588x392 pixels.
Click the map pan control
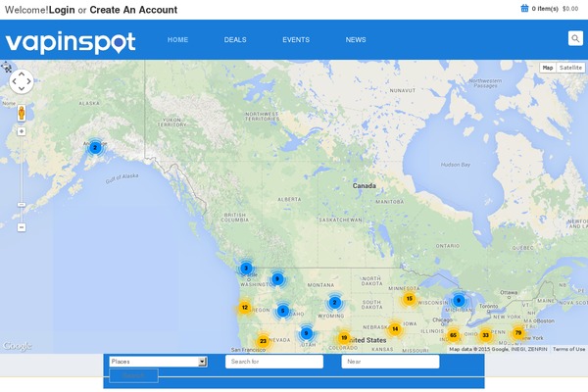click(22, 81)
